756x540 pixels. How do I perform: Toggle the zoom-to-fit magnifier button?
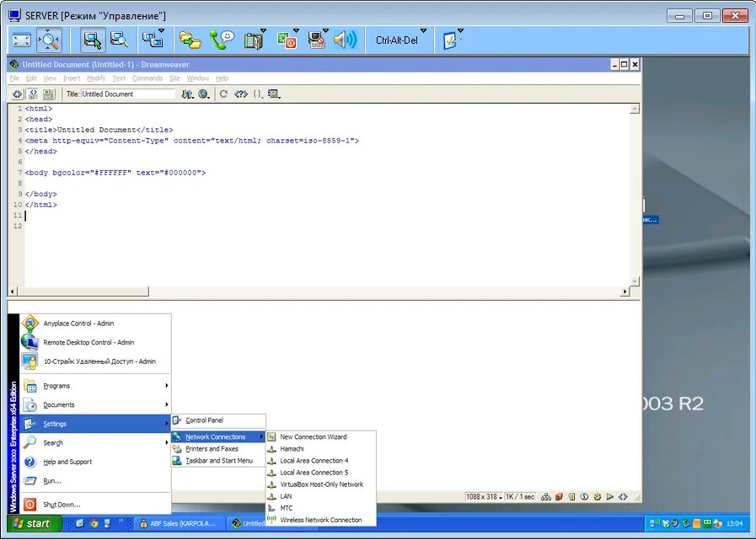(x=50, y=40)
